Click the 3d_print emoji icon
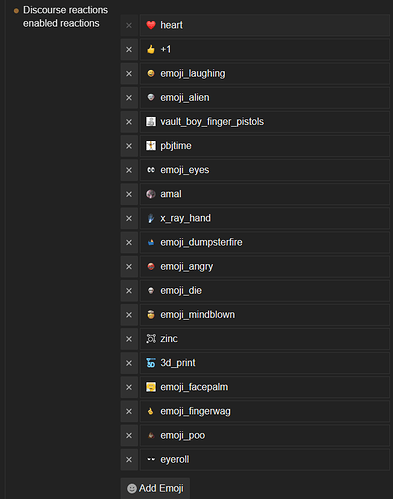The image size is (393, 499). click(151, 363)
